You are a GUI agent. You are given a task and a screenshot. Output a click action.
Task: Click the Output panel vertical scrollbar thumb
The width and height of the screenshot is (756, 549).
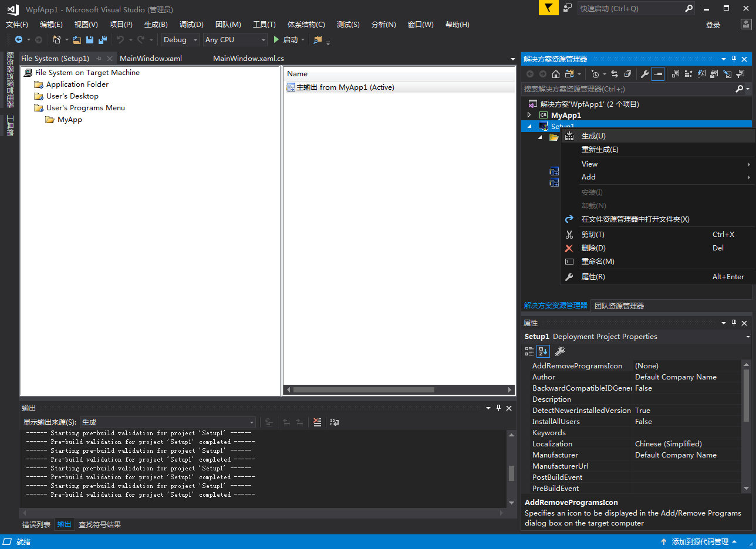(511, 473)
